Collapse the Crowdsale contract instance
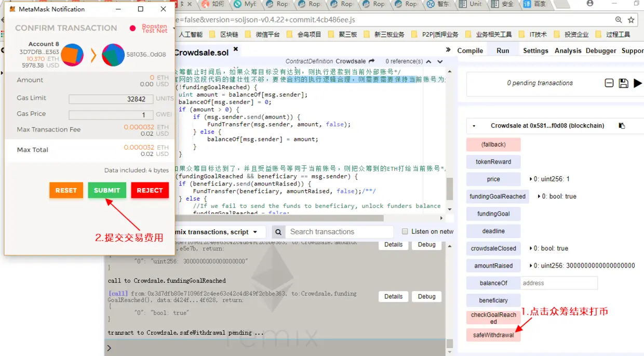Screen dimensions: 644x356 (474, 126)
